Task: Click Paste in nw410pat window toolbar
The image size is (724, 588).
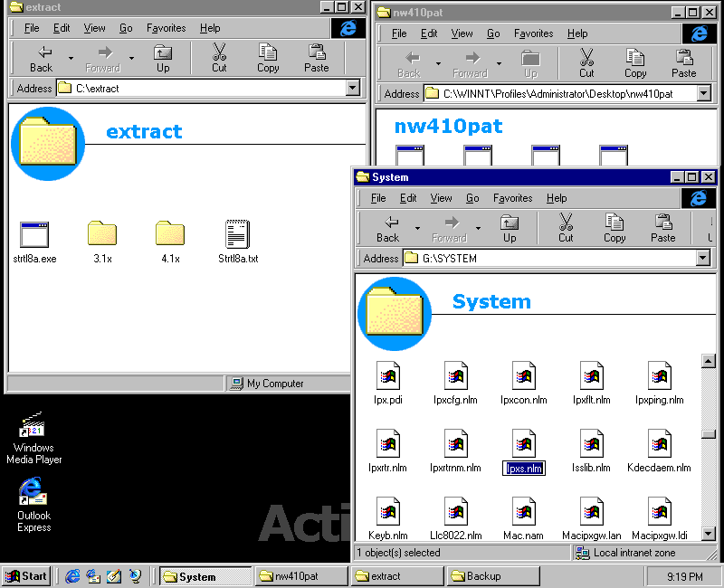Action: pyautogui.click(x=684, y=63)
